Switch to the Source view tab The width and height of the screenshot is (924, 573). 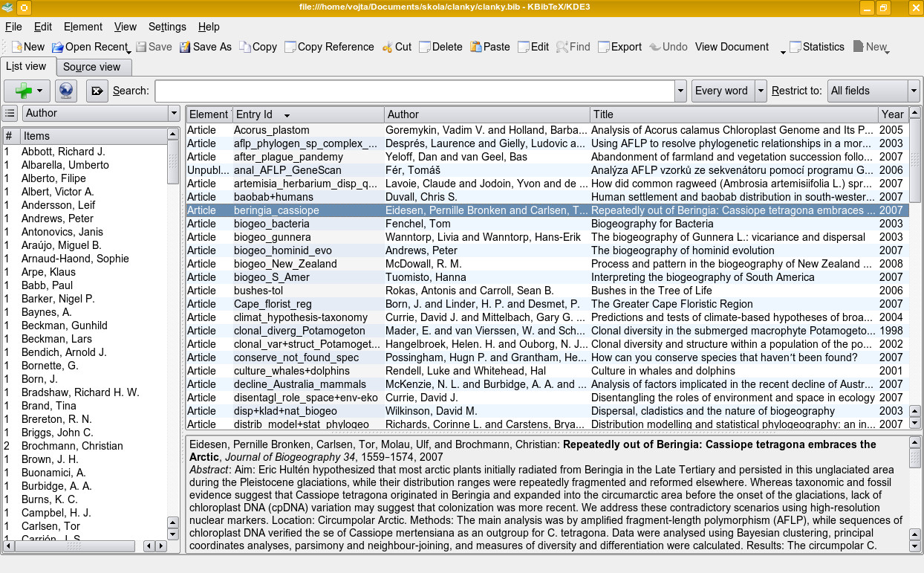92,67
